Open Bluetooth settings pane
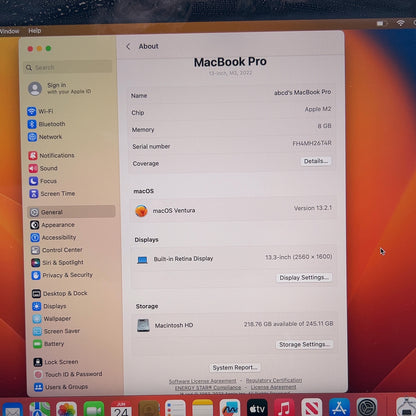Image resolution: width=416 pixels, height=416 pixels. click(46, 124)
